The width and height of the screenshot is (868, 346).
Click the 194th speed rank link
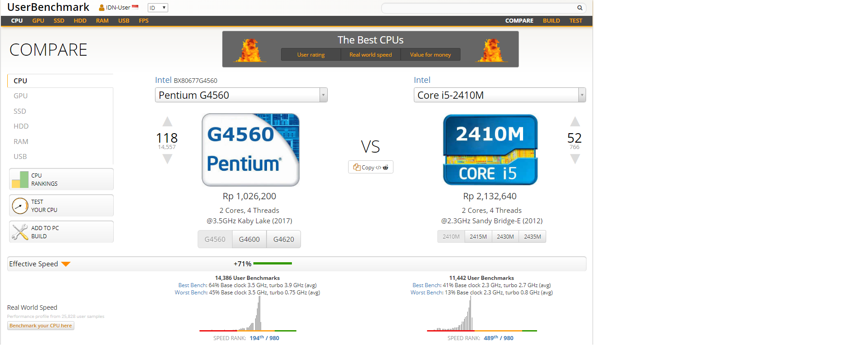264,338
